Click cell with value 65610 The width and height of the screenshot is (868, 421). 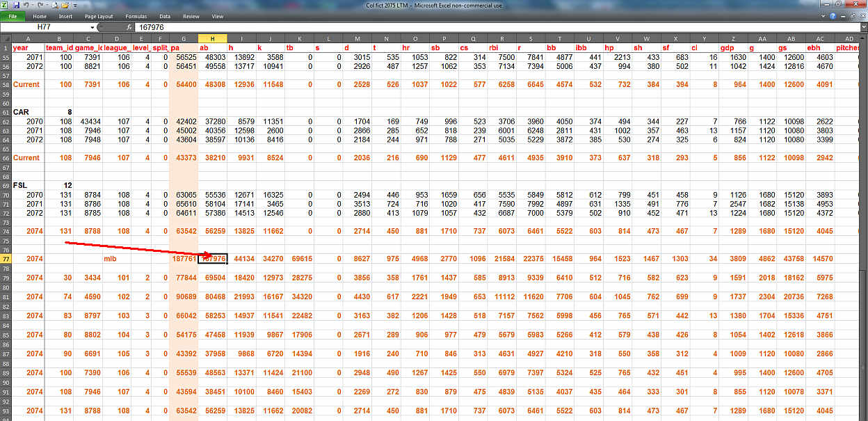pos(184,203)
